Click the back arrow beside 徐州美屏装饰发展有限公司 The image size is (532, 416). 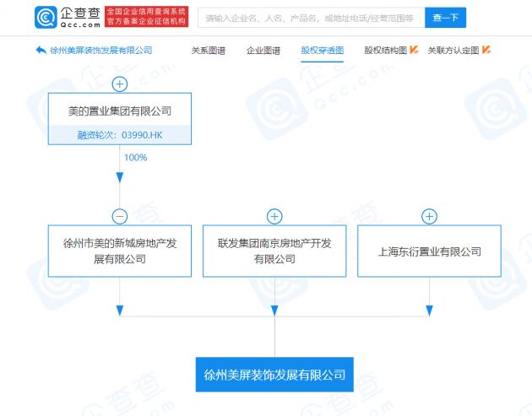click(41, 50)
